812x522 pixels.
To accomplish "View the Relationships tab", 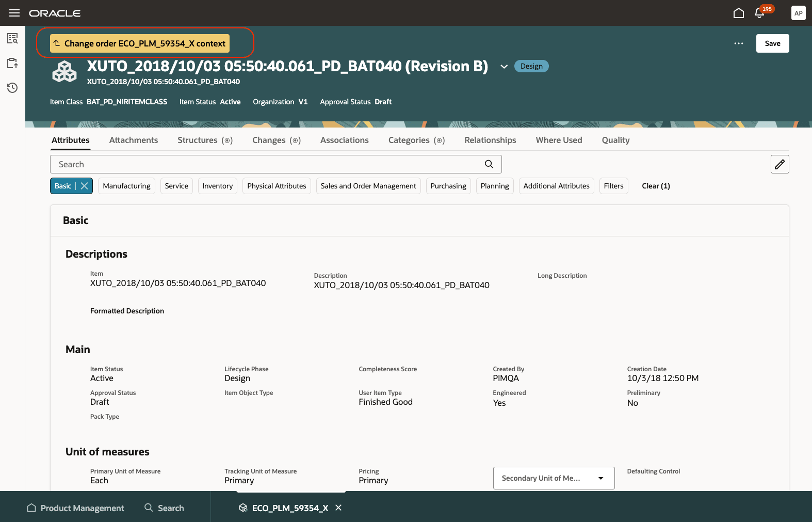I will click(x=490, y=140).
